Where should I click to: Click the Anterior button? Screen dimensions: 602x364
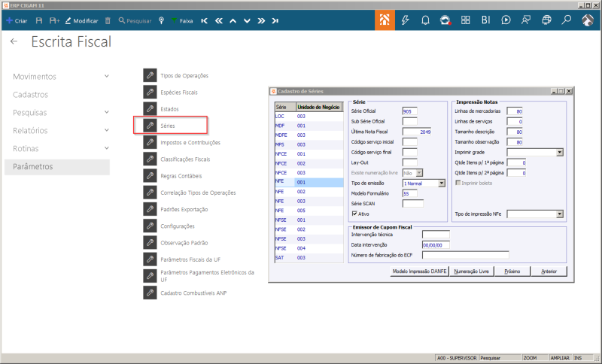[549, 271]
